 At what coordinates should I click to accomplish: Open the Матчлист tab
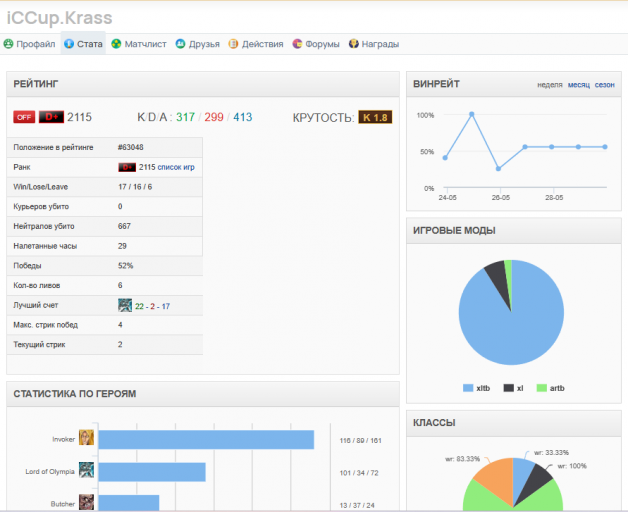pos(139,44)
